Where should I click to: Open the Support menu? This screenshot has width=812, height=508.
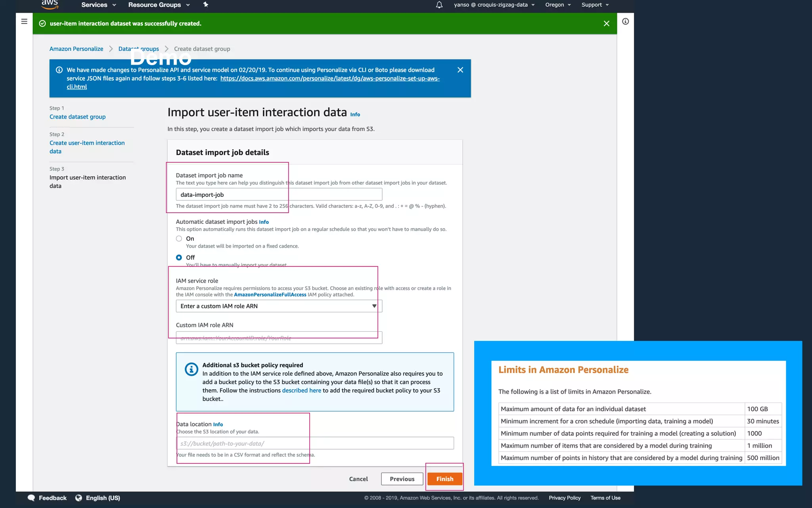click(595, 5)
